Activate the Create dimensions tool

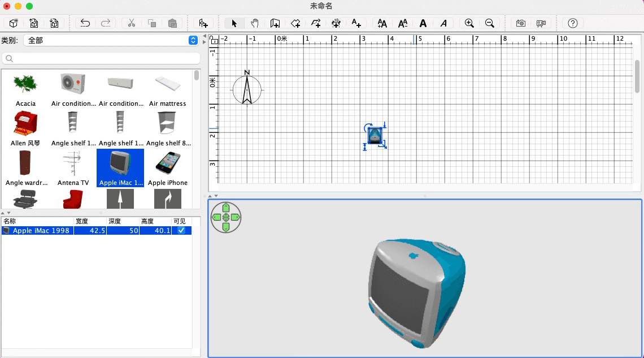[x=336, y=23]
